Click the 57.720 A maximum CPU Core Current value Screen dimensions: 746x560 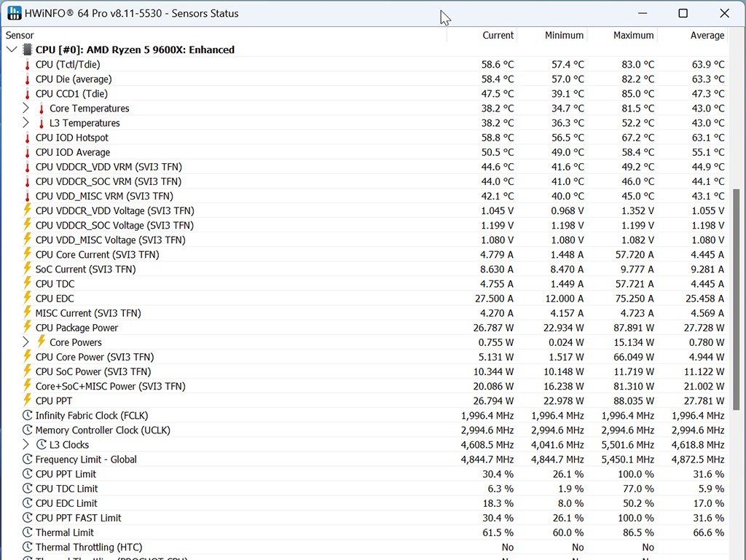tap(635, 255)
